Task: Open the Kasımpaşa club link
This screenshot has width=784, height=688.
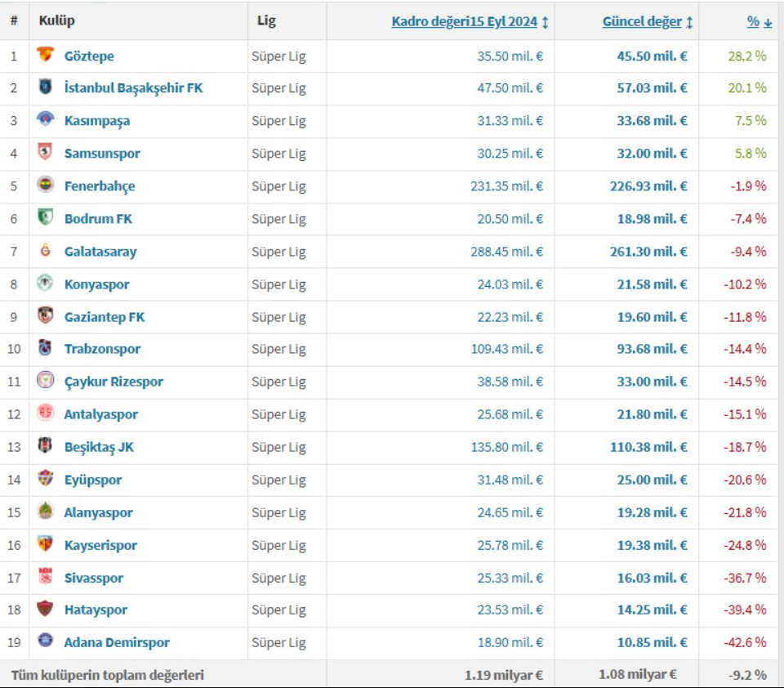Action: [97, 121]
